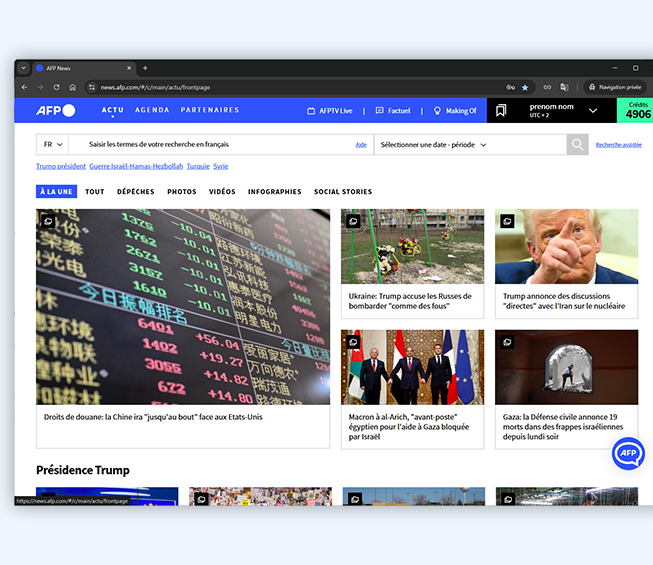Open a new browser tab
Image resolution: width=653 pixels, height=565 pixels.
[145, 68]
